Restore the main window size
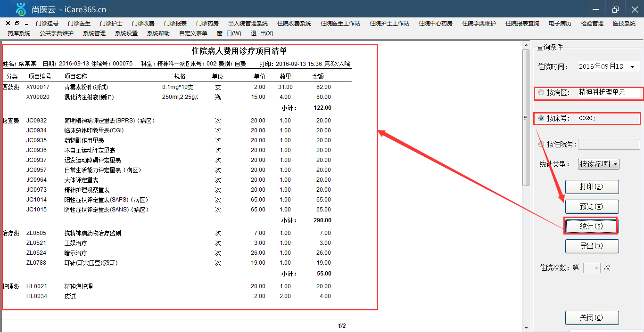Image resolution: width=644 pixels, height=332 pixels. (615, 9)
